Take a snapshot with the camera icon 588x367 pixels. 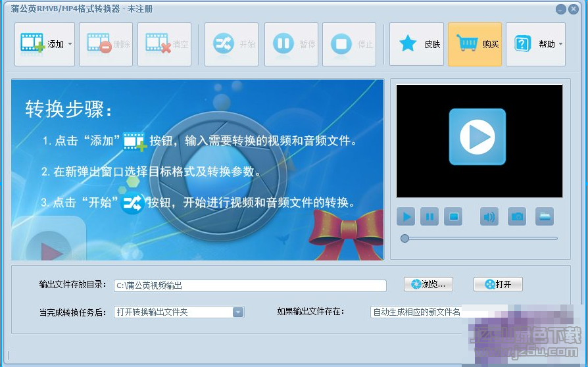517,216
